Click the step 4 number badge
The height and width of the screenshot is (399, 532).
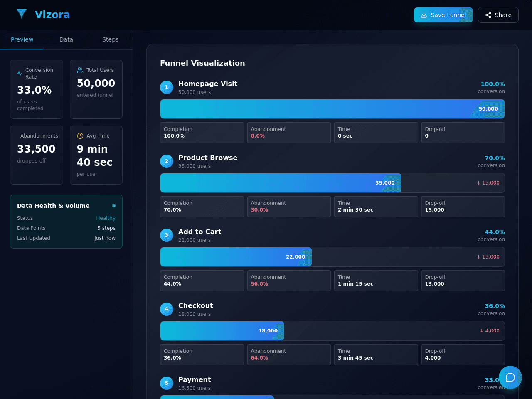coord(167,309)
